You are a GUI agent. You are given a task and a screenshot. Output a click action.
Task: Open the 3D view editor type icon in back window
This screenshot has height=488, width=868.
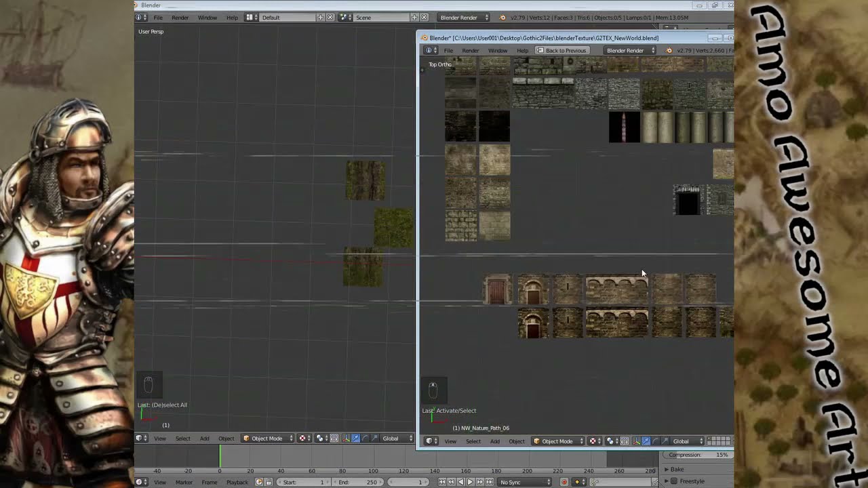click(x=140, y=439)
